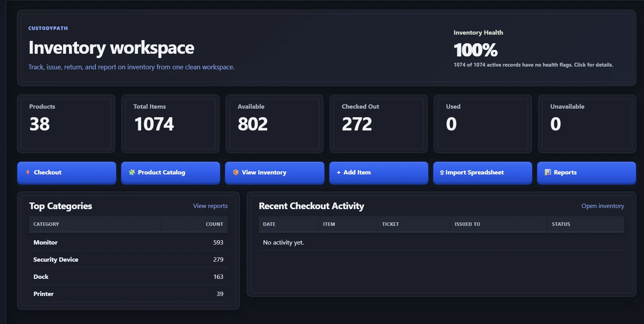This screenshot has width=644, height=324.
Task: Click the count value 279
Action: pyautogui.click(x=218, y=259)
